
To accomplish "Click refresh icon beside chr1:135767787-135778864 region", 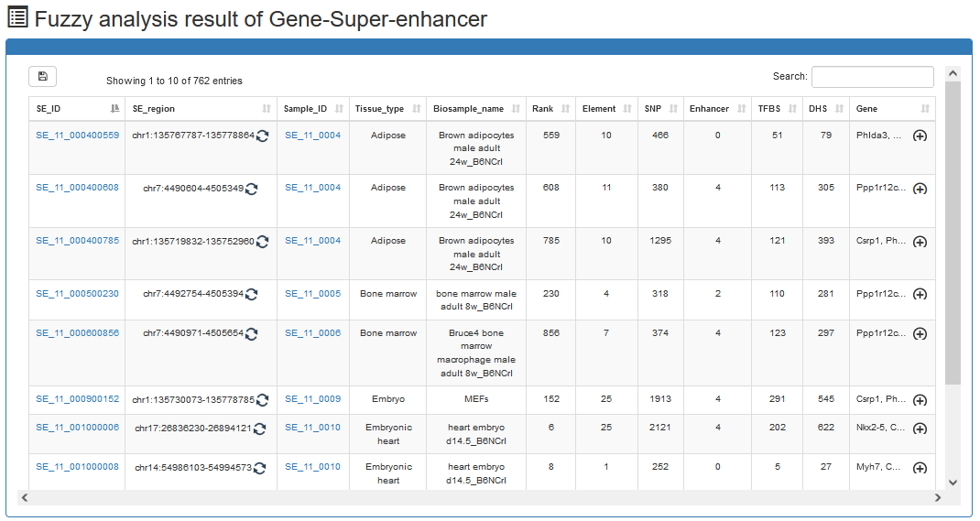I will (x=263, y=136).
